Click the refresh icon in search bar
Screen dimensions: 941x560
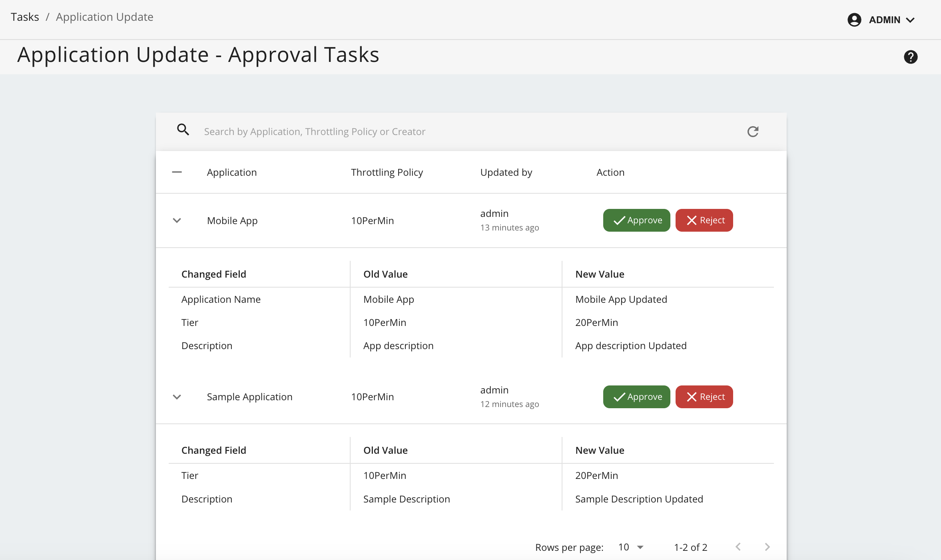[753, 131]
